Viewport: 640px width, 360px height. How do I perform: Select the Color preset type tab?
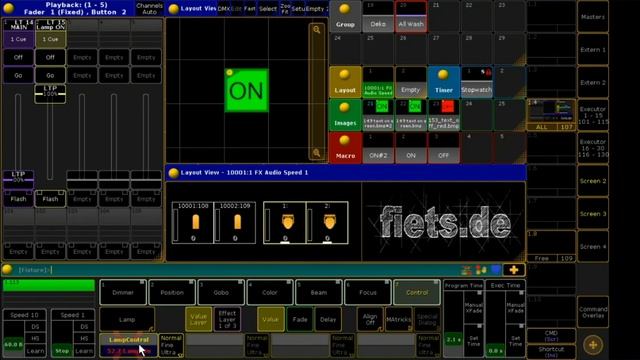tap(270, 292)
